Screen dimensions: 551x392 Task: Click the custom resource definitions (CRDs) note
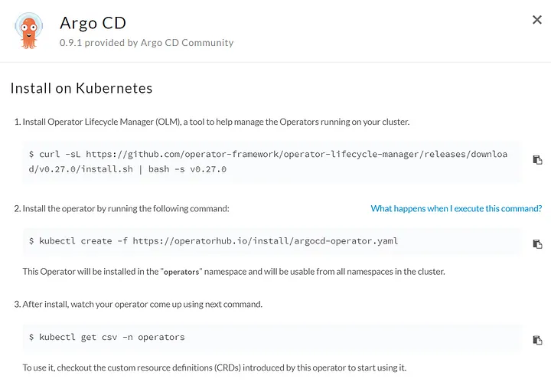(x=214, y=367)
